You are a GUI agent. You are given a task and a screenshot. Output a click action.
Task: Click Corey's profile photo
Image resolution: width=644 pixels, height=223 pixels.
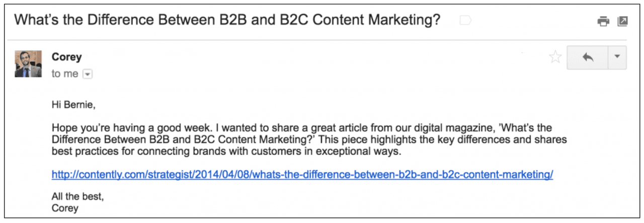(28, 64)
